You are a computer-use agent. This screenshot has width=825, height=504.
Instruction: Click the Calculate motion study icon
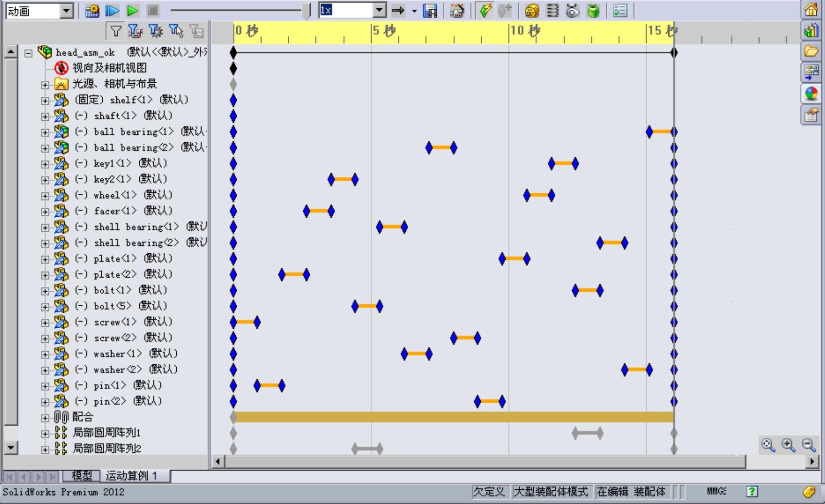point(92,11)
